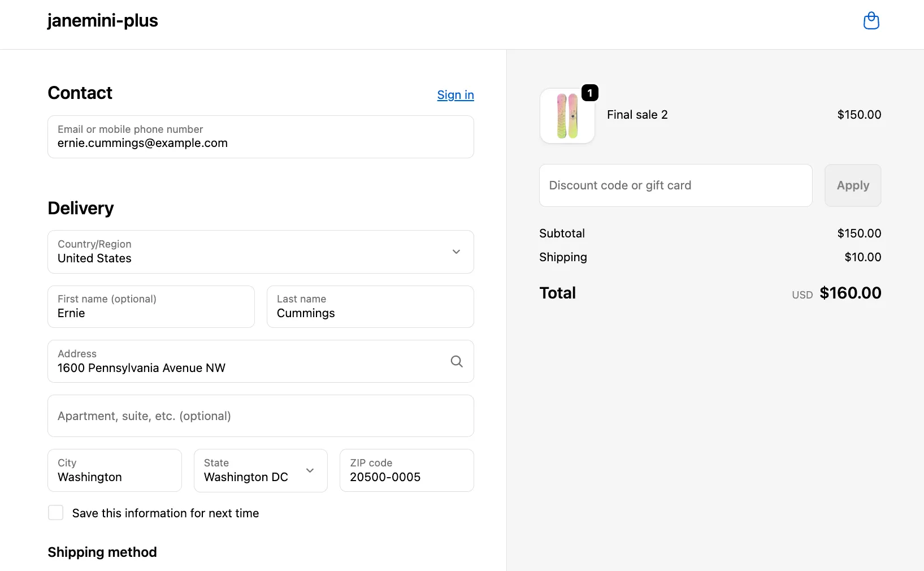Viewport: 924px width, 571px height.
Task: Click the ZIP code field
Action: (x=406, y=471)
